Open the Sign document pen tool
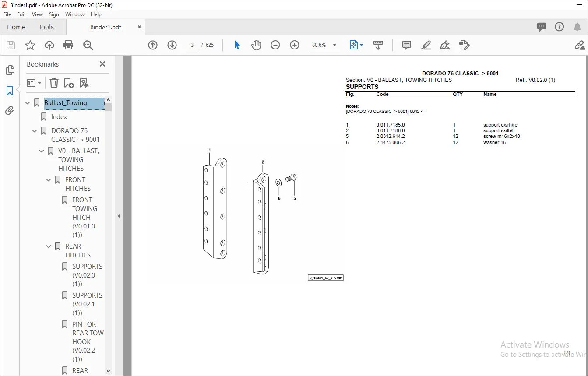The width and height of the screenshot is (588, 376). click(x=445, y=45)
